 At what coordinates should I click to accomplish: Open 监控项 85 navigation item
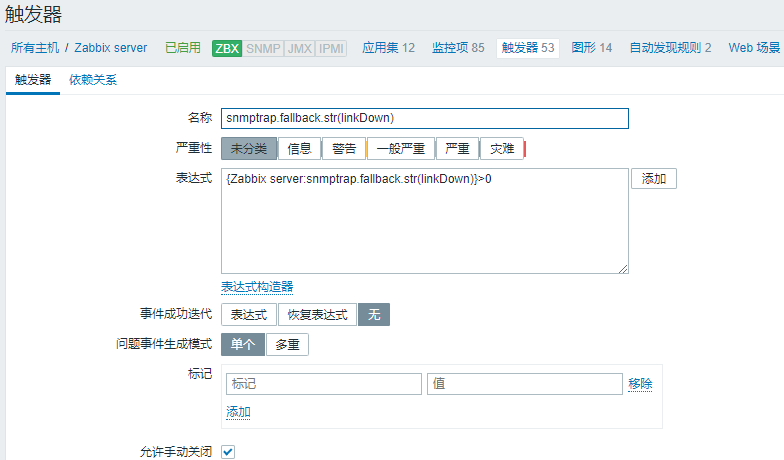coord(458,48)
